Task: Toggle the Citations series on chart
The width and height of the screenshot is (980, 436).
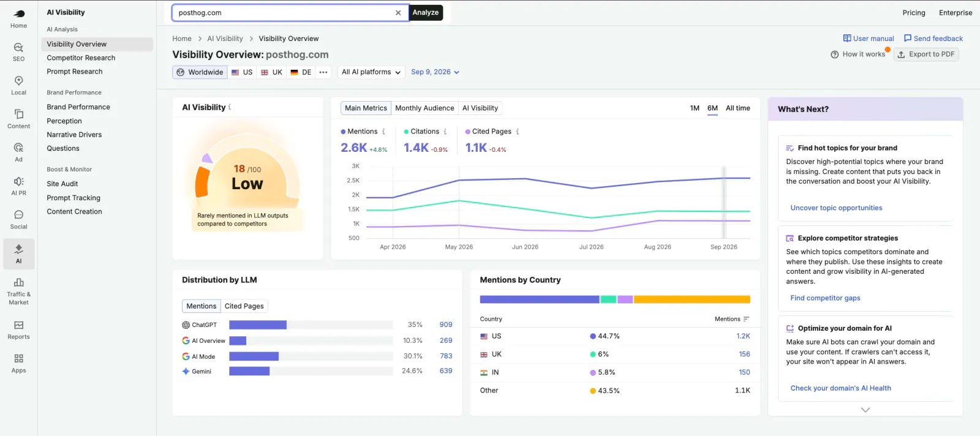Action: 421,132
